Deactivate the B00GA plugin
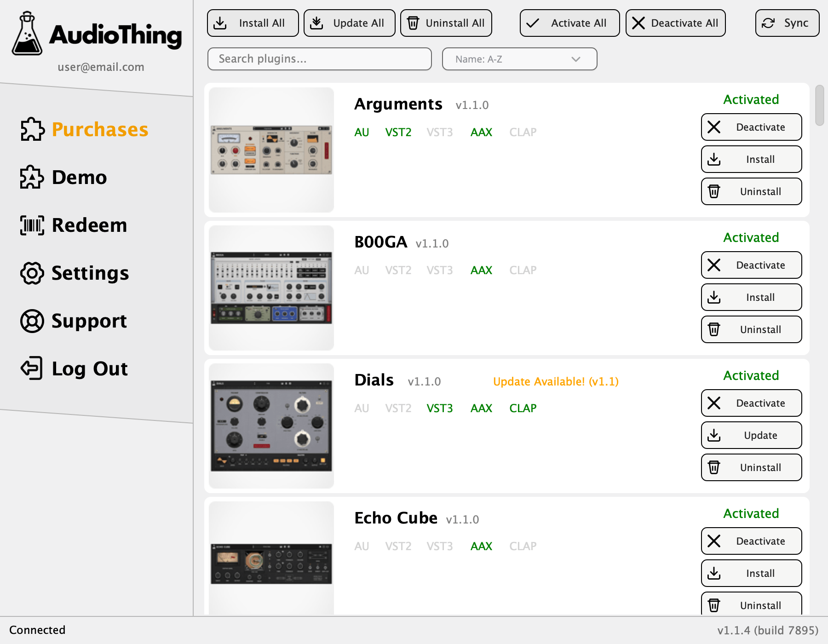The image size is (828, 644). [x=752, y=265]
